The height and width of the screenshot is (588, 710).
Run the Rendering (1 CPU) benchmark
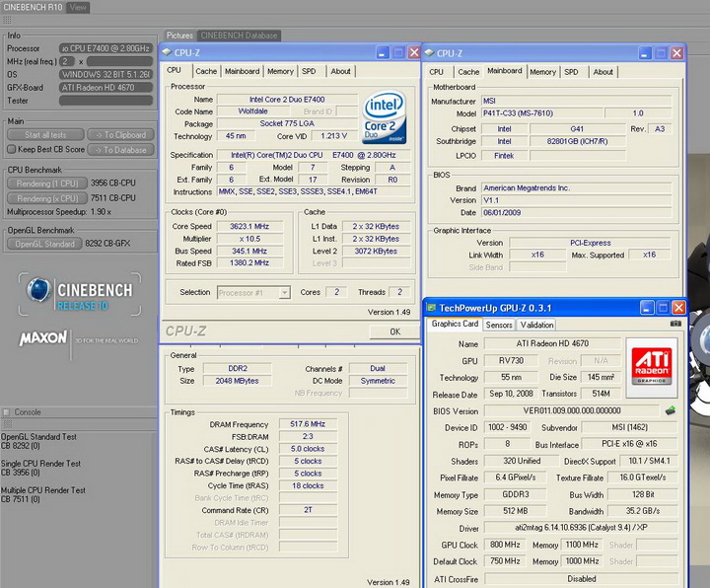coord(45,183)
